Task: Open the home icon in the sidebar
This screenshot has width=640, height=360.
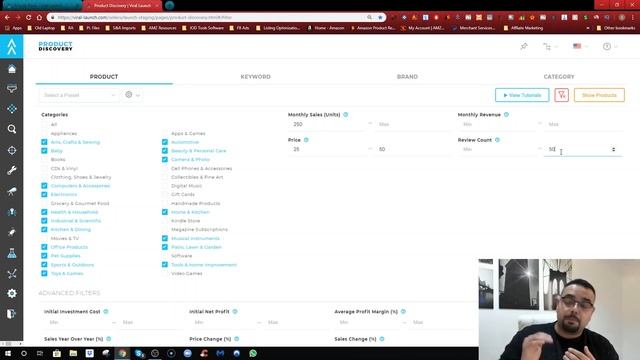Action: [x=12, y=69]
